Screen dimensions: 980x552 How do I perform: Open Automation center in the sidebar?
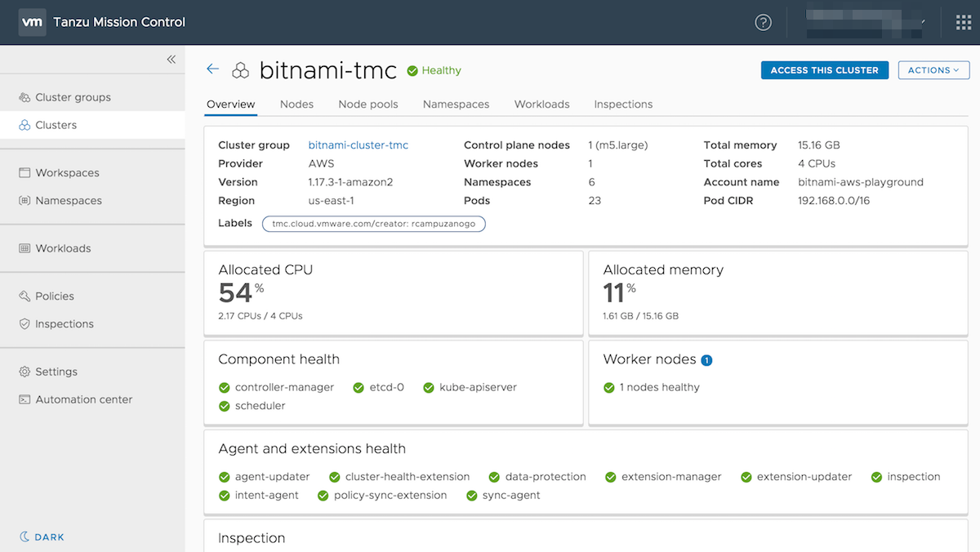(x=83, y=399)
